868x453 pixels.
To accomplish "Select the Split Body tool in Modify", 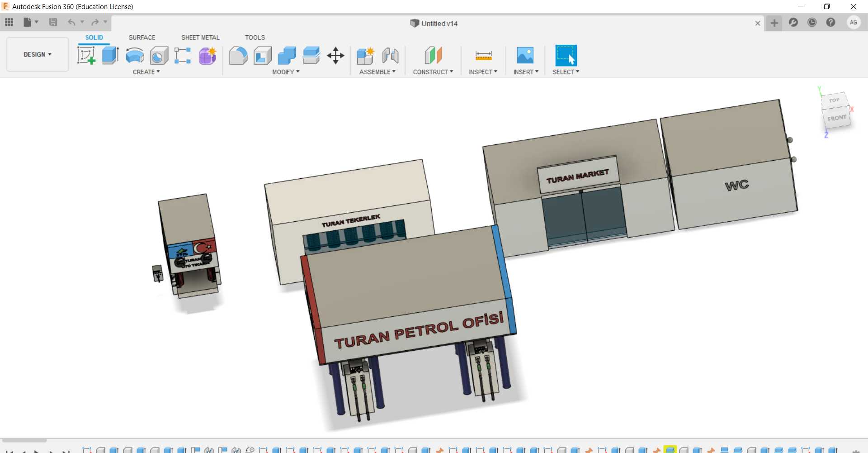I will pyautogui.click(x=311, y=56).
